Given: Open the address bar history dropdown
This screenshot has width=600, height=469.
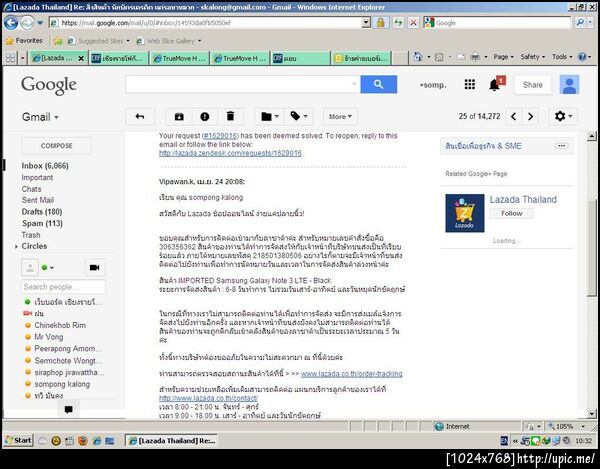Looking at the screenshot, I should point(366,23).
